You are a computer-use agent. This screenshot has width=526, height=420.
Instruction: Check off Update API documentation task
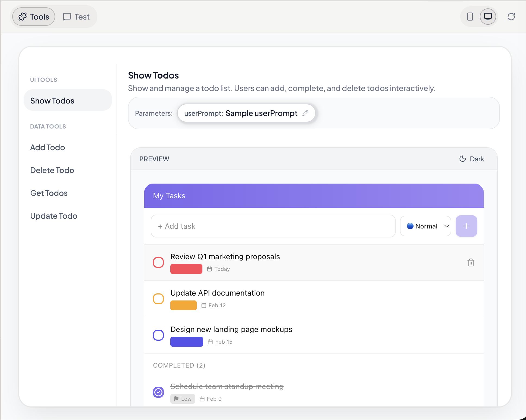[158, 299]
